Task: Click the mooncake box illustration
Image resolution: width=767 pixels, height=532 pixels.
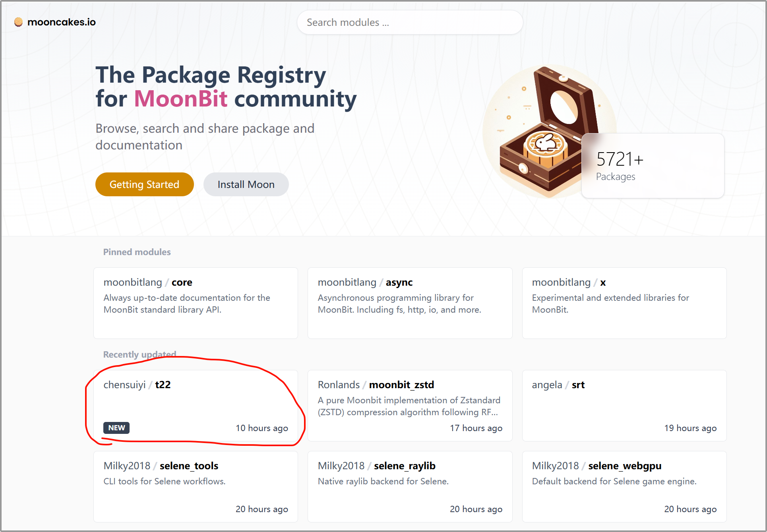Action: pyautogui.click(x=548, y=131)
